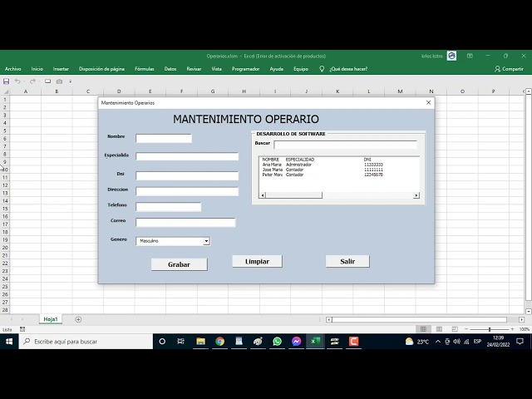Select the Ana Maria Administrador row
This screenshot has height=399, width=532.
coord(323,165)
